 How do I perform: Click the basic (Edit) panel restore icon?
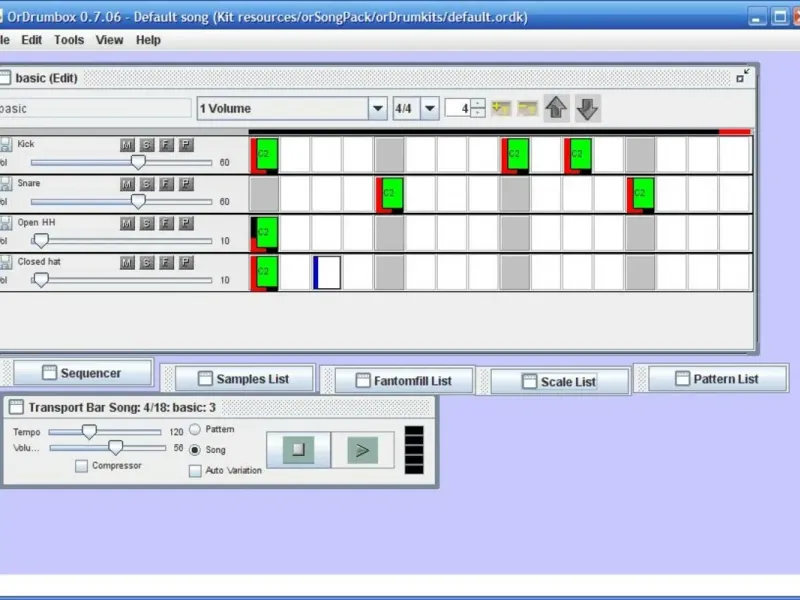point(743,76)
